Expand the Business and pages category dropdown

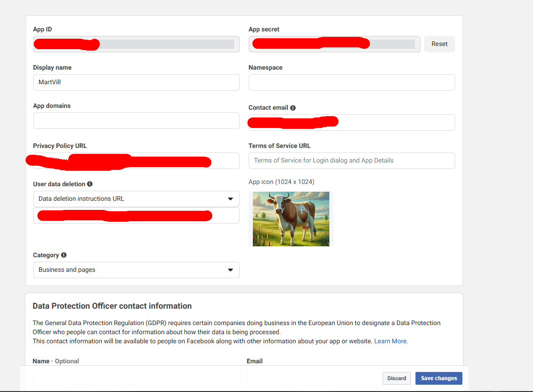click(136, 270)
